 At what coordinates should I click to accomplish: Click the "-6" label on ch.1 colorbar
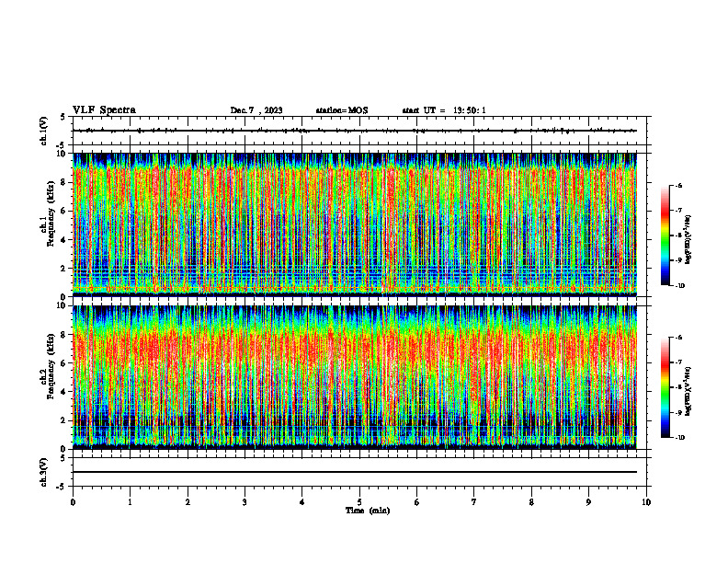click(677, 185)
